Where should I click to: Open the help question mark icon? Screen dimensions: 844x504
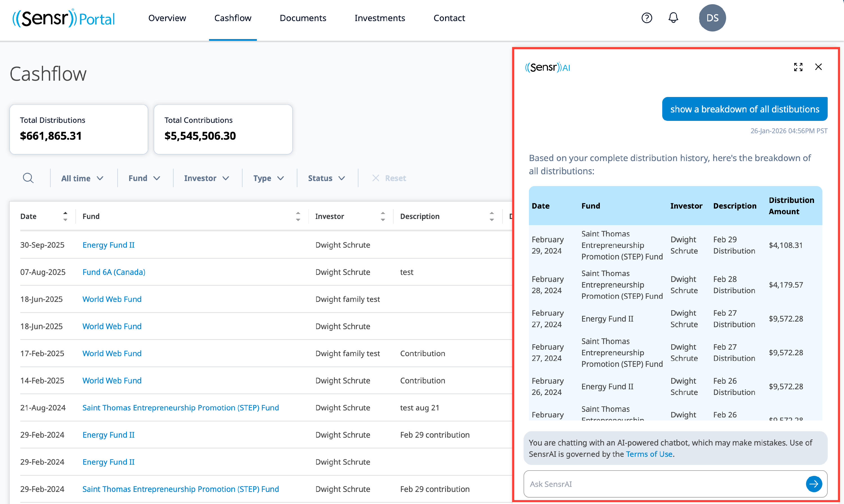pyautogui.click(x=647, y=18)
